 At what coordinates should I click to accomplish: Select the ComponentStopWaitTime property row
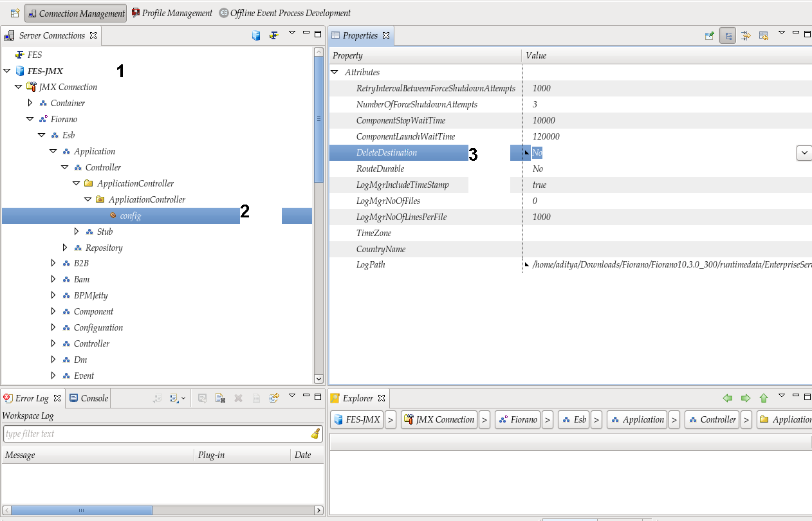point(571,120)
